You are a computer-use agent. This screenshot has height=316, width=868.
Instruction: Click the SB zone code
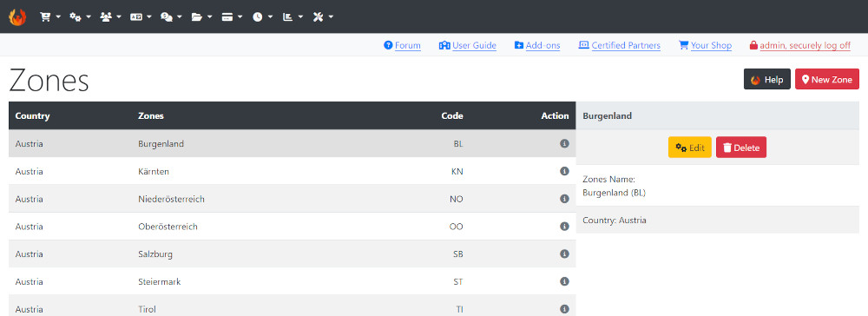point(458,254)
